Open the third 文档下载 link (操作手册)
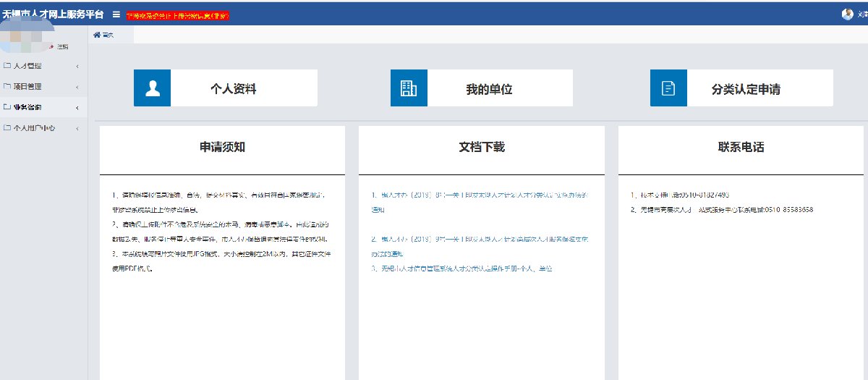The height and width of the screenshot is (380, 868). 466,269
